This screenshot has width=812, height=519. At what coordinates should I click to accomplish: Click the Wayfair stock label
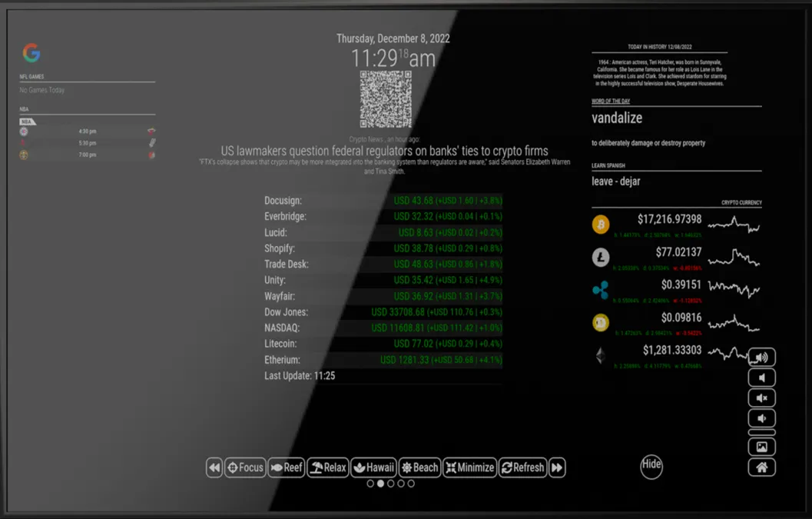pos(280,297)
